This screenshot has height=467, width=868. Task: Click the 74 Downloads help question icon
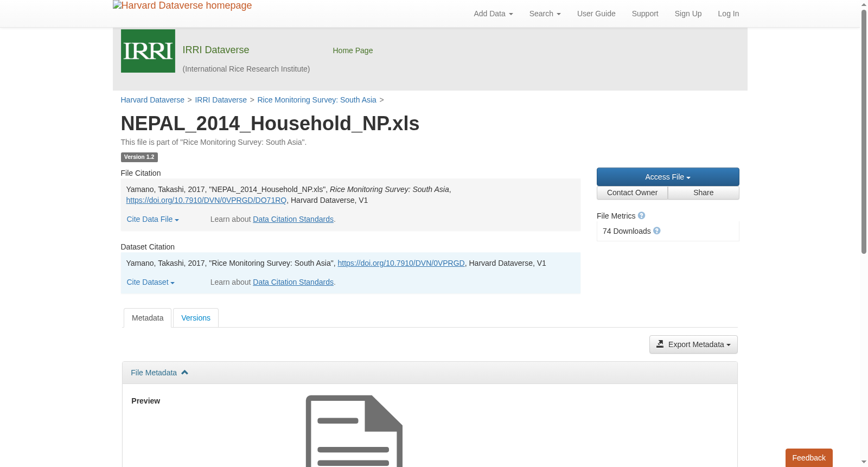(x=656, y=231)
